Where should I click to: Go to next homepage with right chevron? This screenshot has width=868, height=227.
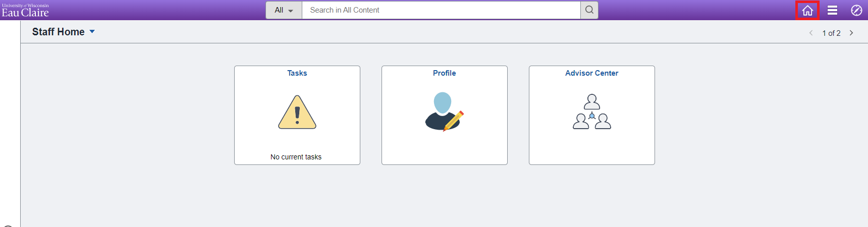851,33
